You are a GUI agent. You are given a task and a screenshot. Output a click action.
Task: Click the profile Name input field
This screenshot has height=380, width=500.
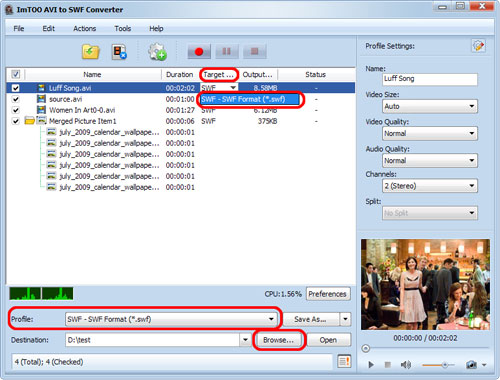[430, 79]
